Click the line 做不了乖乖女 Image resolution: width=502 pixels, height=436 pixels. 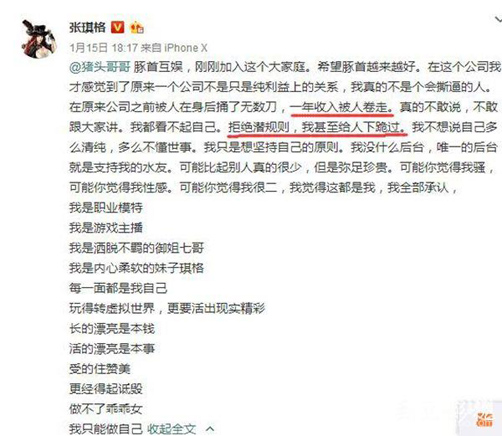point(106,409)
